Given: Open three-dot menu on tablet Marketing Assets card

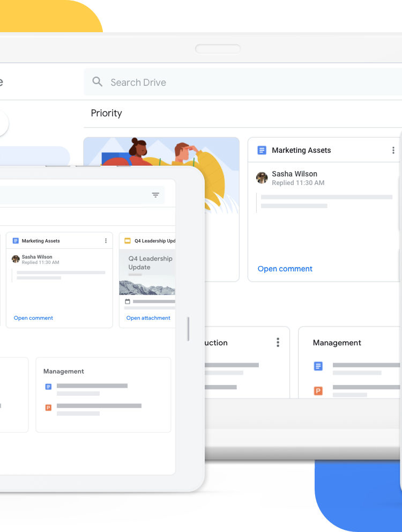Looking at the screenshot, I should (x=106, y=241).
